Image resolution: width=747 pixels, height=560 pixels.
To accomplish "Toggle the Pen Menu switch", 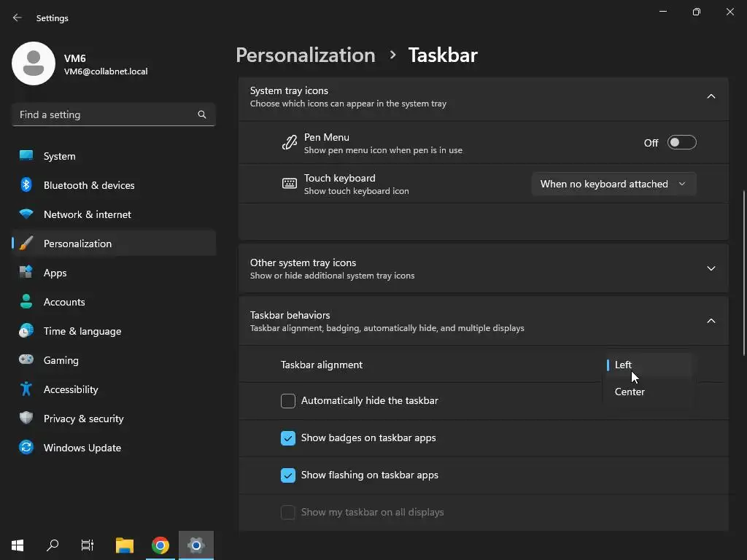I will [x=681, y=143].
